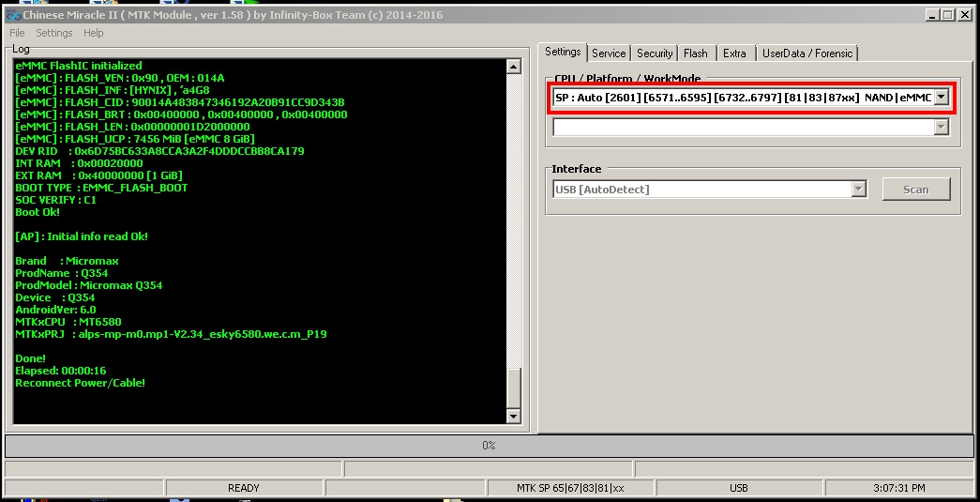
Task: Click the Scan button
Action: click(915, 189)
